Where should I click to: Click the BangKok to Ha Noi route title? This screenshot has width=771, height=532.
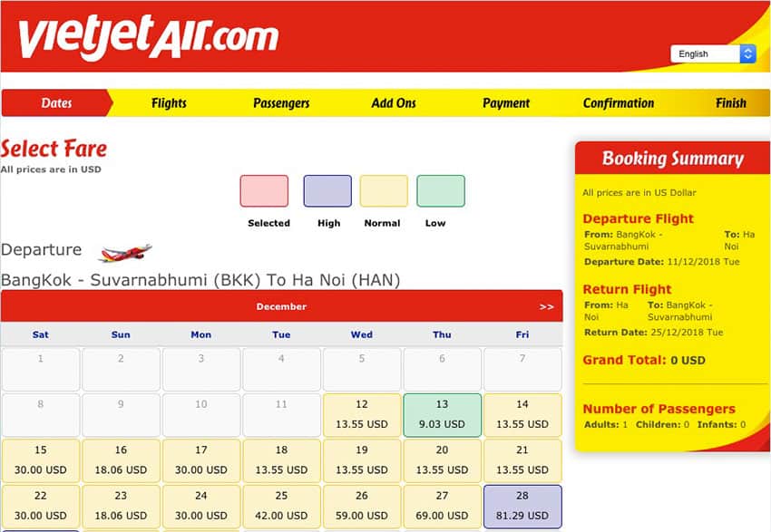click(200, 280)
